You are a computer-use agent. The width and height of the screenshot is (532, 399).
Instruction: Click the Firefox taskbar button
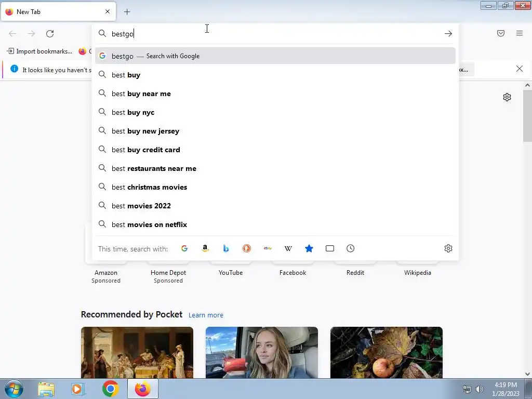143,389
